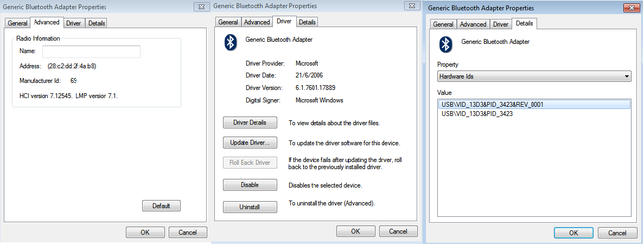Focus the Radio Information Name field
644x245 pixels.
[92, 51]
